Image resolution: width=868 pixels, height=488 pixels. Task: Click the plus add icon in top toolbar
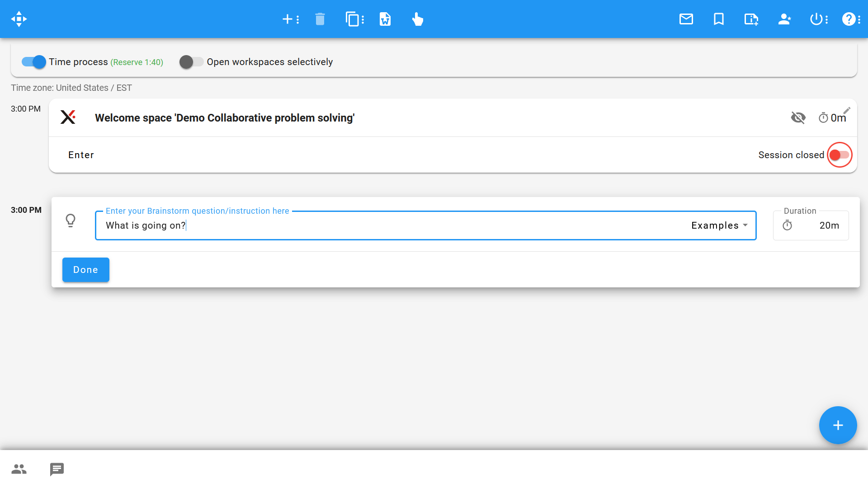(287, 19)
